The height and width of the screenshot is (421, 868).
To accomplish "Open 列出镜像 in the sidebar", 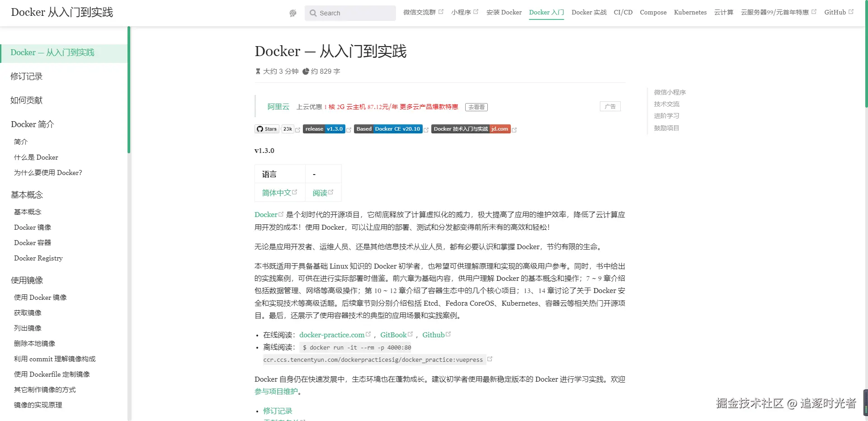I will coord(28,328).
